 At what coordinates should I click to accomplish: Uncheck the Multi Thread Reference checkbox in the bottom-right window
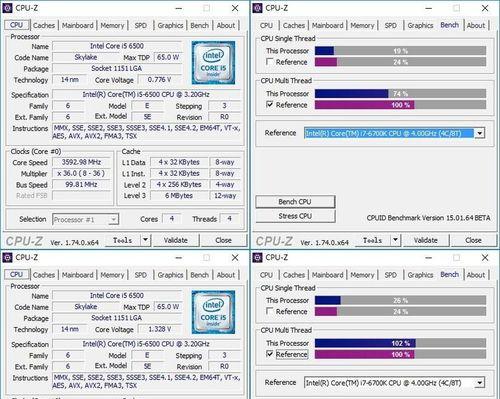(x=270, y=354)
